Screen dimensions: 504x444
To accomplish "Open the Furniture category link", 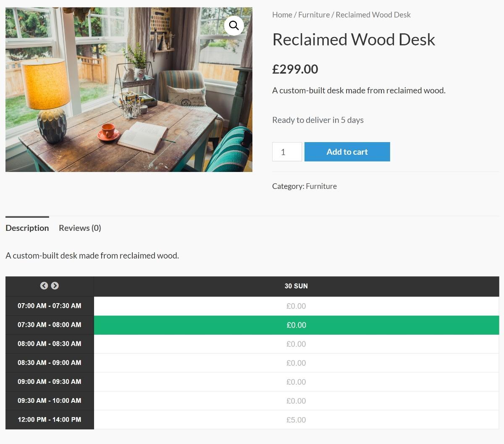I will (321, 186).
